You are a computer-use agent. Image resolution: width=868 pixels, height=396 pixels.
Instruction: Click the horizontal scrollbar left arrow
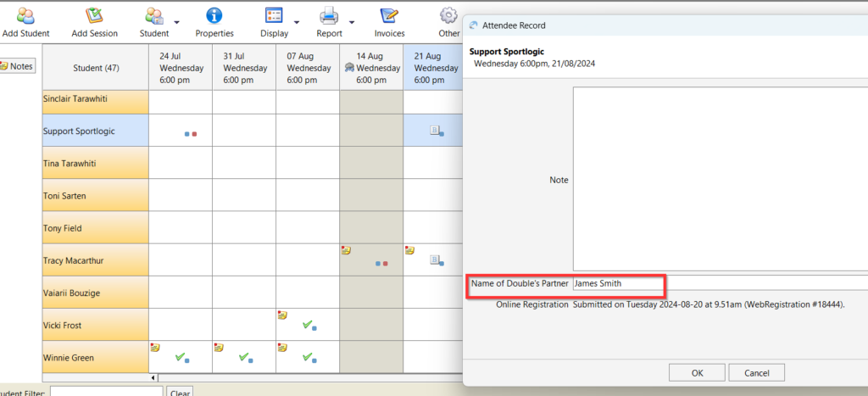pyautogui.click(x=153, y=377)
